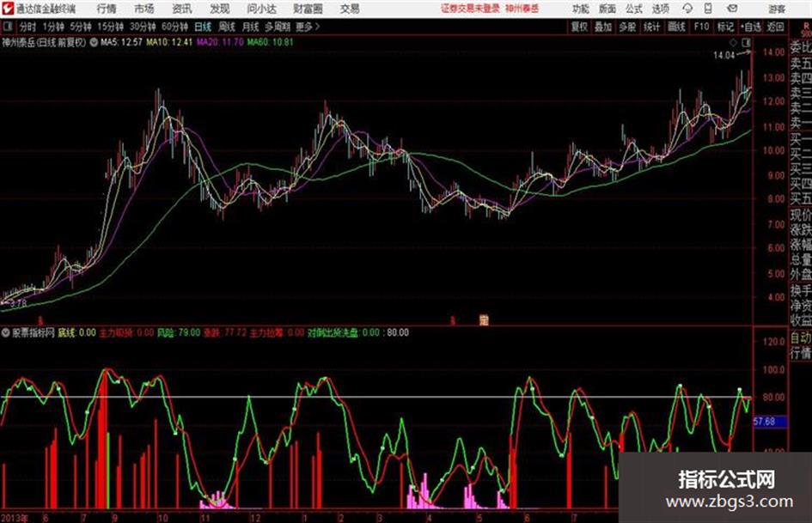Image resolution: width=812 pixels, height=523 pixels.
Task: Expand the 更多 periods chevron
Action: tap(308, 27)
